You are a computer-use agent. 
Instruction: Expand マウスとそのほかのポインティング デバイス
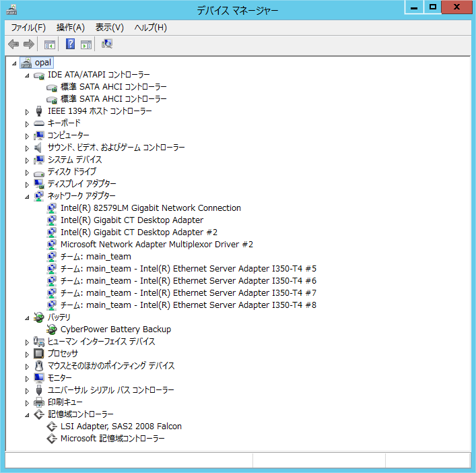coord(27,367)
